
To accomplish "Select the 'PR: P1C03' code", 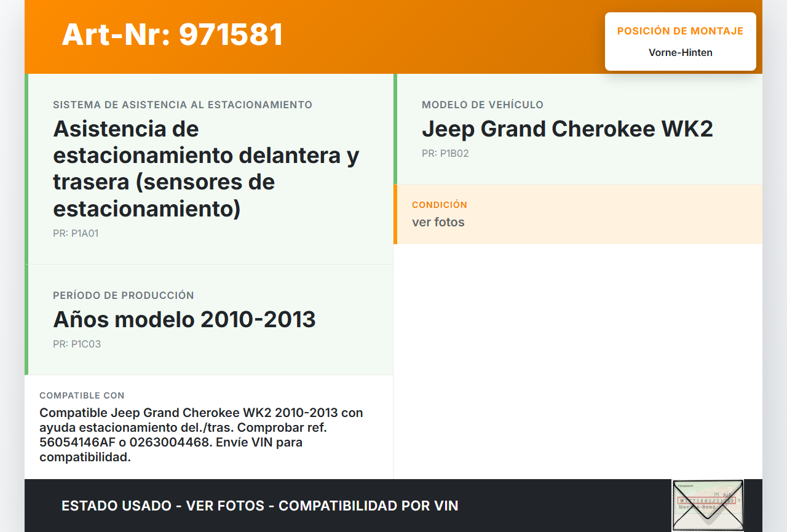I will [77, 344].
